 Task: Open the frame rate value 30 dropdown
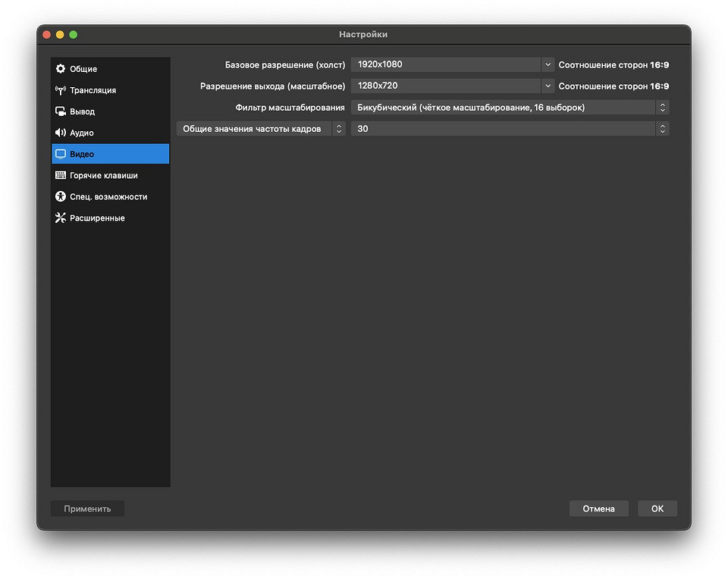pos(510,129)
